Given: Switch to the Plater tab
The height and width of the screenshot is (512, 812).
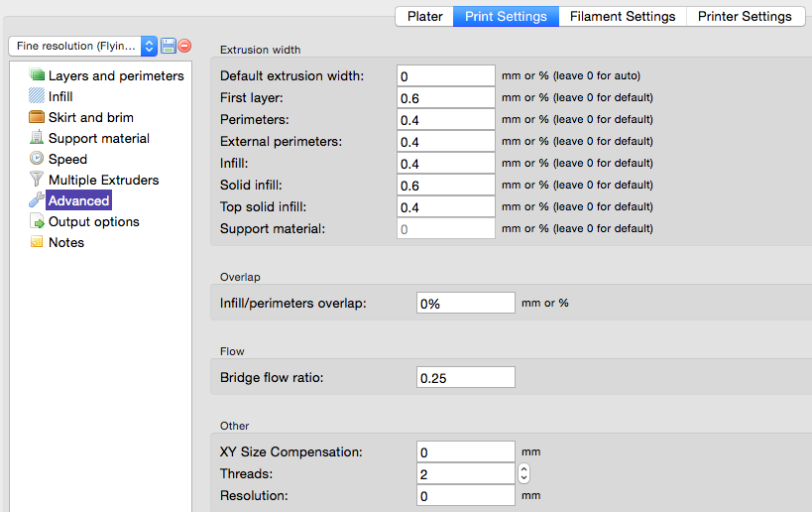Looking at the screenshot, I should point(424,16).
